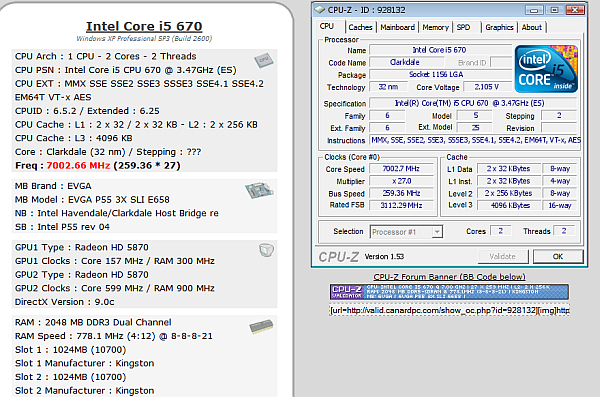Screen dimensions: 600x397
Task: Click the Multiplier value x 27.0
Action: pos(401,181)
